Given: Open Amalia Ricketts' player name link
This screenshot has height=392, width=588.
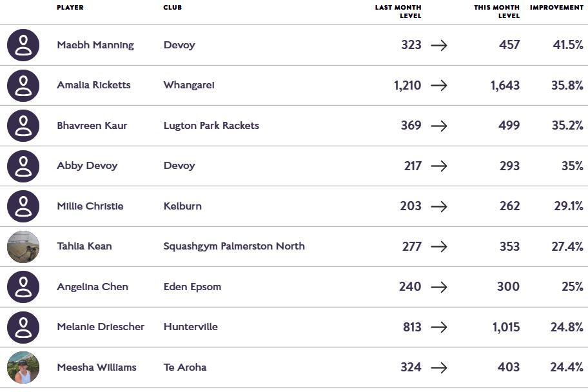Looking at the screenshot, I should click(x=93, y=85).
